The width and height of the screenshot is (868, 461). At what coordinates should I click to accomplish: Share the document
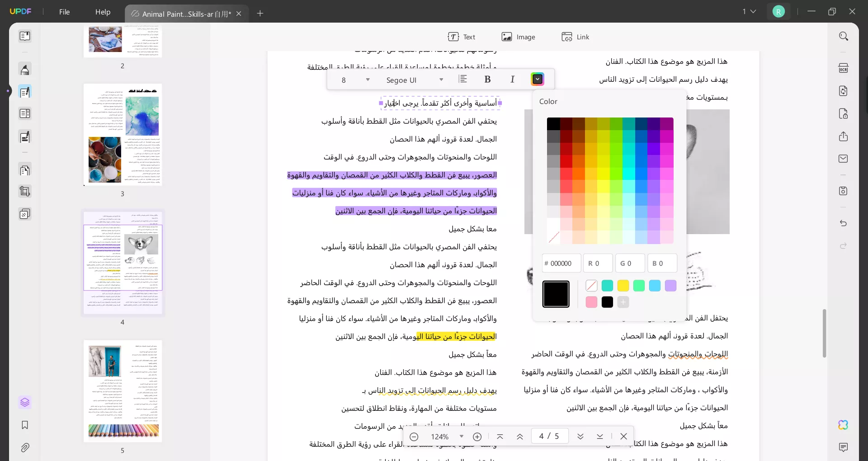tap(844, 136)
